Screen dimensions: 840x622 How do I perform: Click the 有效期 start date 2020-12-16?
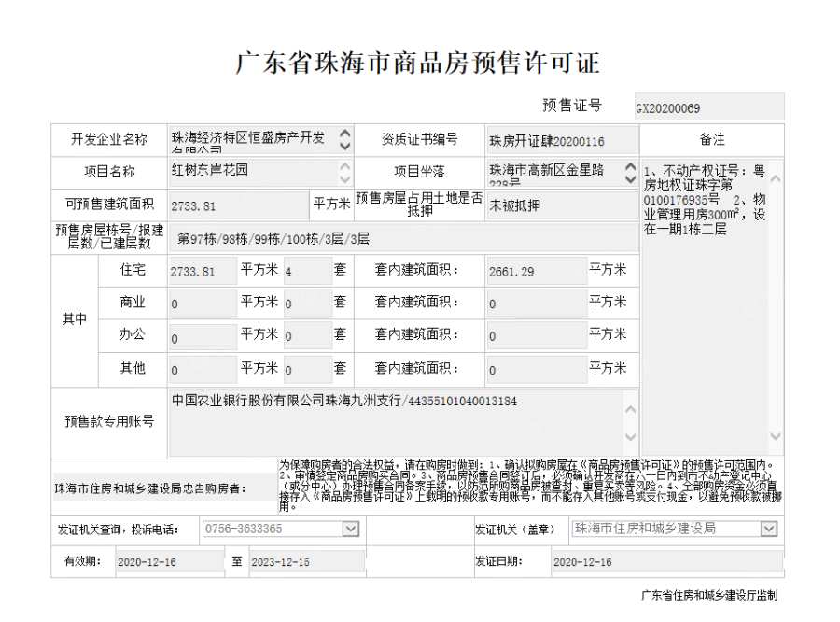(x=169, y=562)
